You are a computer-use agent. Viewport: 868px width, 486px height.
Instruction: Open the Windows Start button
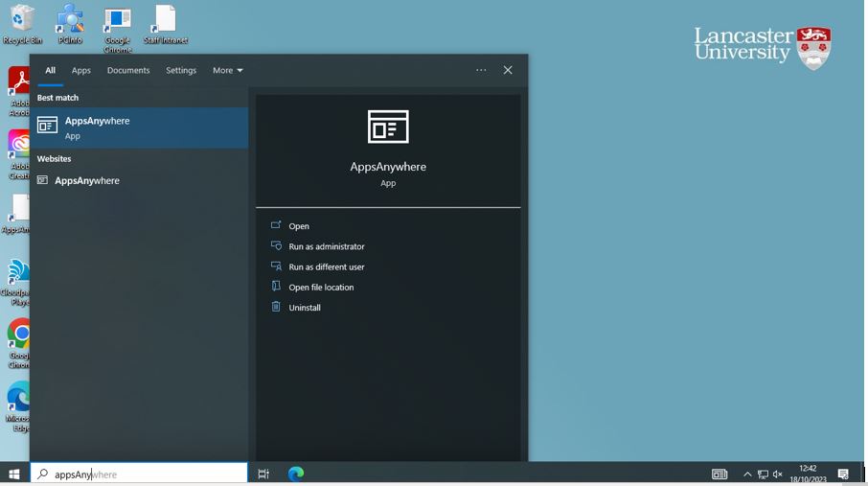pos(14,474)
